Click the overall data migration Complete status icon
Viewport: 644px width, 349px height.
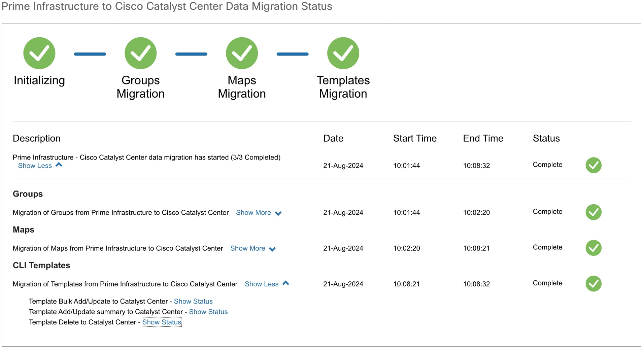[x=594, y=165]
